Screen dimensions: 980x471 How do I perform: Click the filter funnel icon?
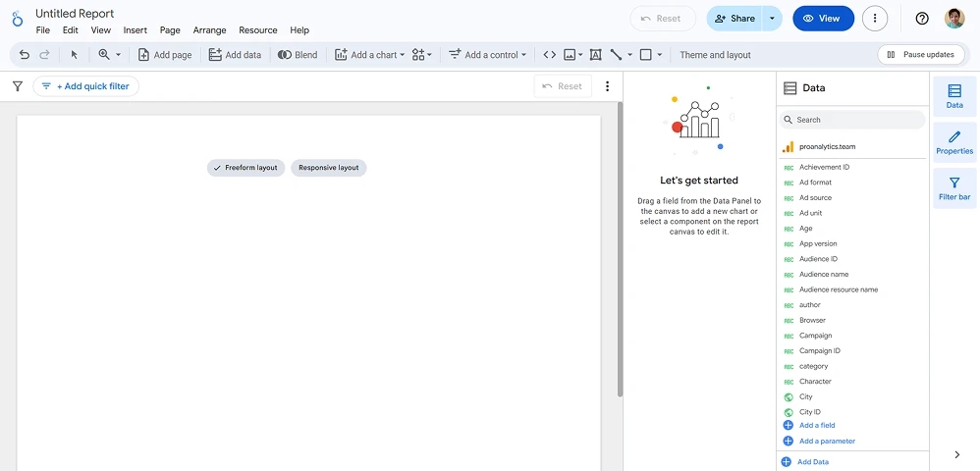(18, 86)
